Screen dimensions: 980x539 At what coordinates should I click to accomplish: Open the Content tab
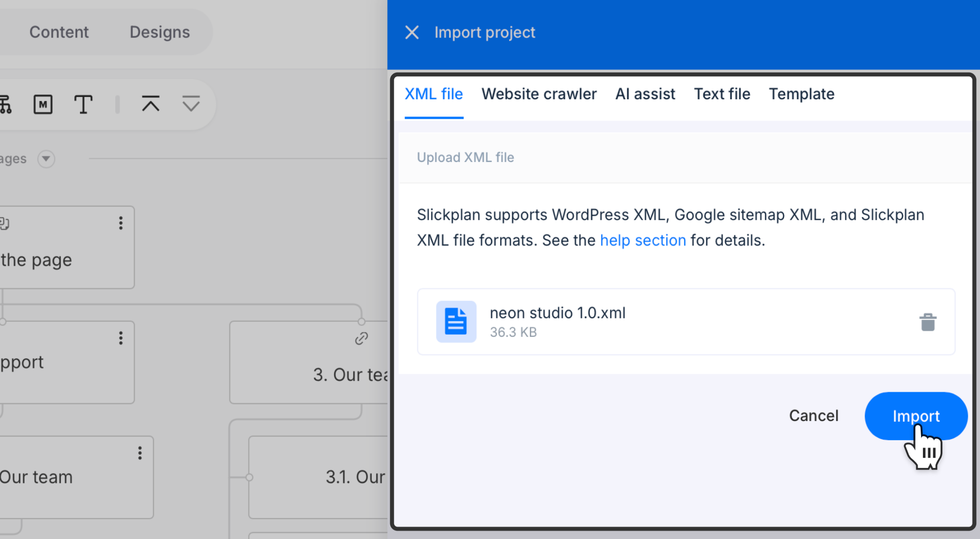pos(59,32)
